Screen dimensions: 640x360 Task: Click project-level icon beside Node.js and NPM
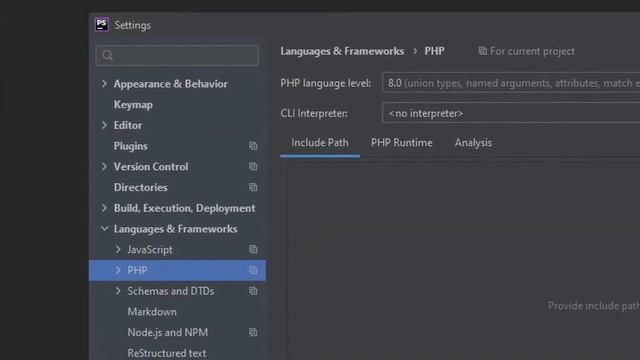pyautogui.click(x=253, y=332)
